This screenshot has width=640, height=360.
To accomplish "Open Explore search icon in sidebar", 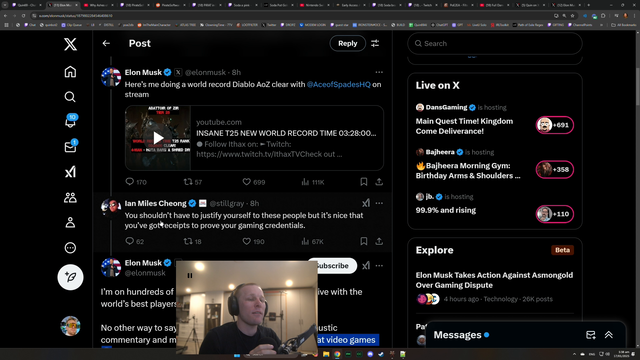I will [70, 97].
